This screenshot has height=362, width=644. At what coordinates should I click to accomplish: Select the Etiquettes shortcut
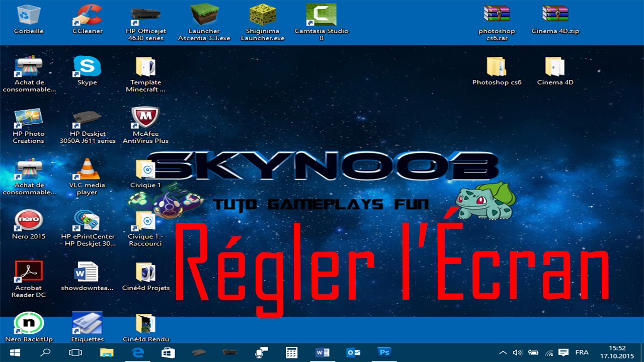(x=87, y=327)
